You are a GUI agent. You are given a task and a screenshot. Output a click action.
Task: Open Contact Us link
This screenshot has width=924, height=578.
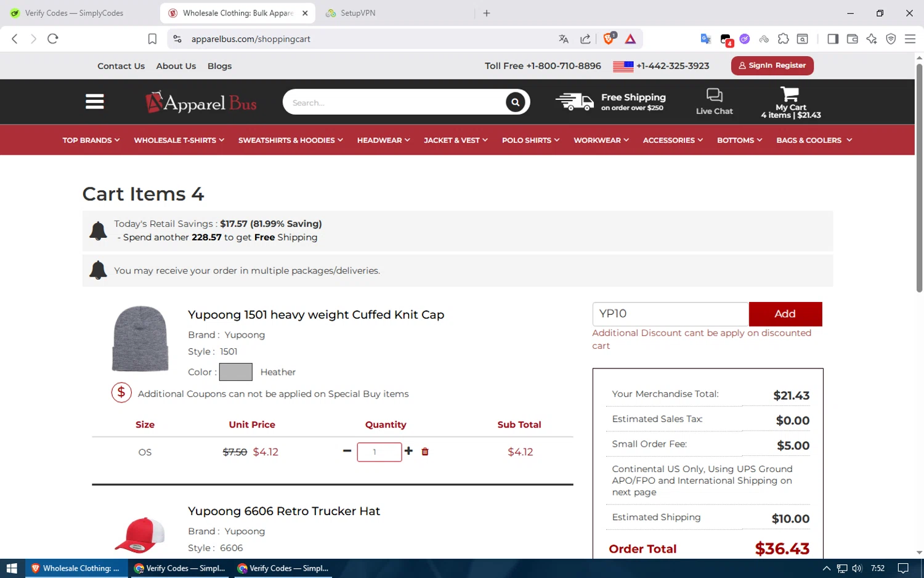pos(121,66)
